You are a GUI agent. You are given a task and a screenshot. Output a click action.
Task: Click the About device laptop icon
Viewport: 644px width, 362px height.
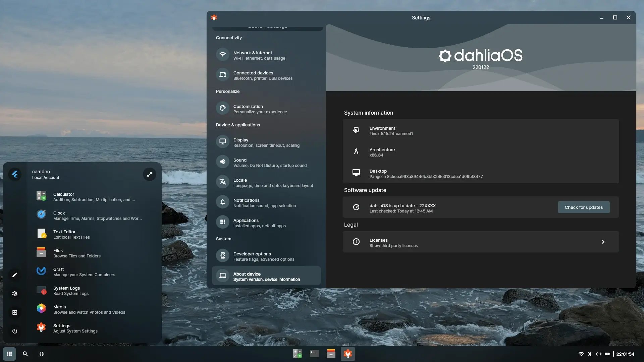(223, 276)
